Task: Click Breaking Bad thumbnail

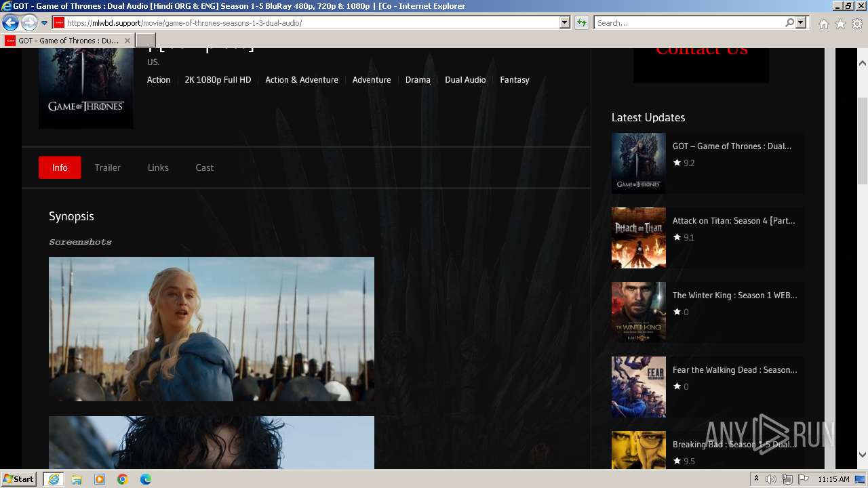Action: point(639,450)
